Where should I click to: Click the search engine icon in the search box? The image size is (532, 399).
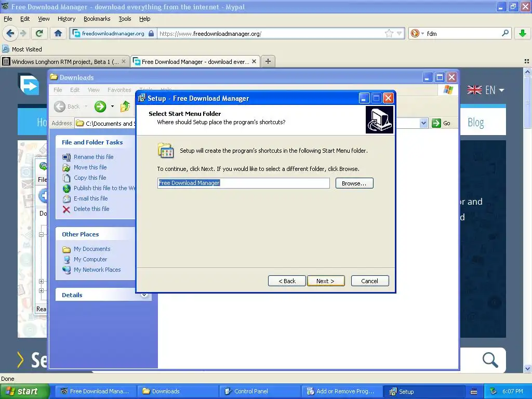[415, 33]
